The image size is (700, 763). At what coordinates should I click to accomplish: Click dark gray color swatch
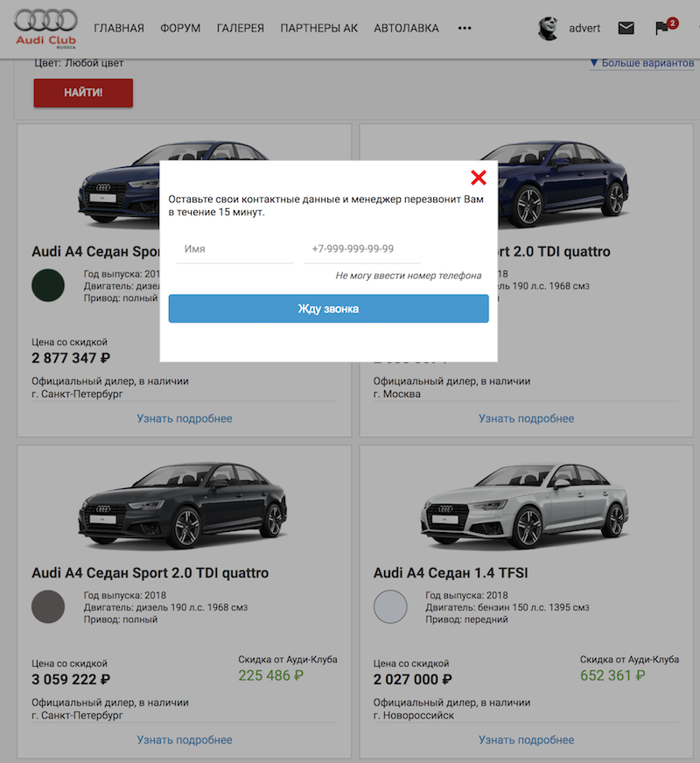[x=48, y=606]
